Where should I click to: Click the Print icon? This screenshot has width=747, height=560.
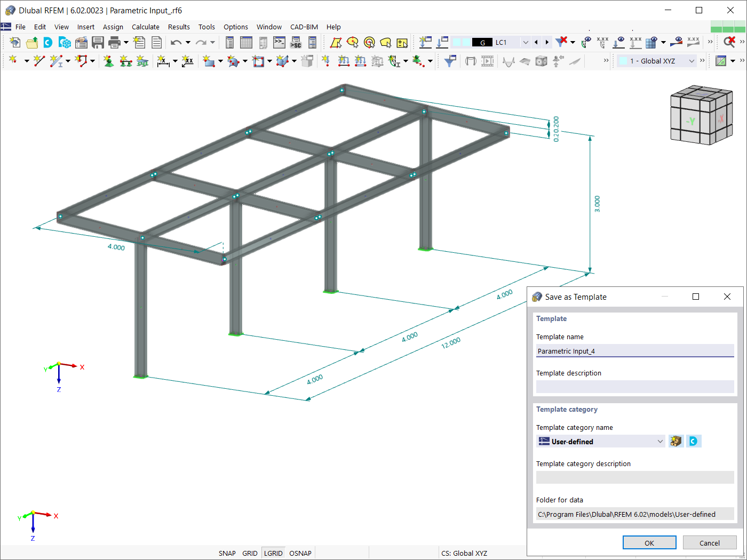pyautogui.click(x=113, y=42)
